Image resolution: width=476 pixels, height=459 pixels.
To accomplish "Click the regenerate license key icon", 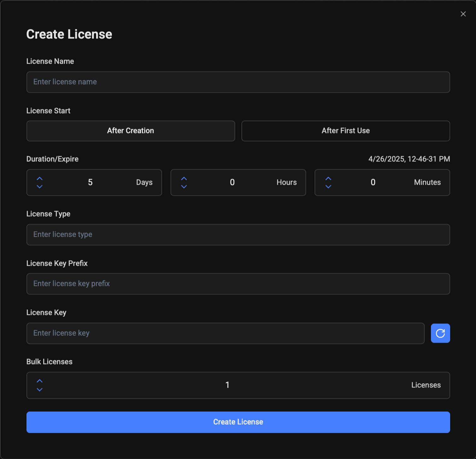I will pyautogui.click(x=440, y=333).
